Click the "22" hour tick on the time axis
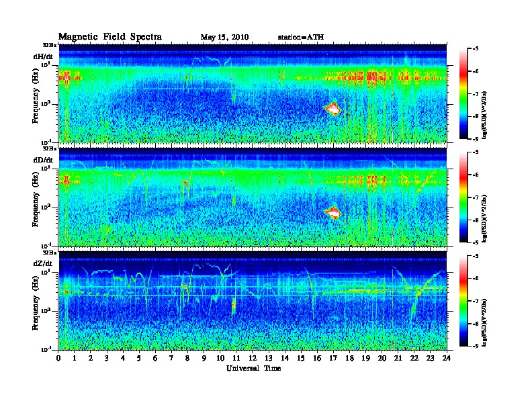The image size is (532, 411). pyautogui.click(x=414, y=358)
